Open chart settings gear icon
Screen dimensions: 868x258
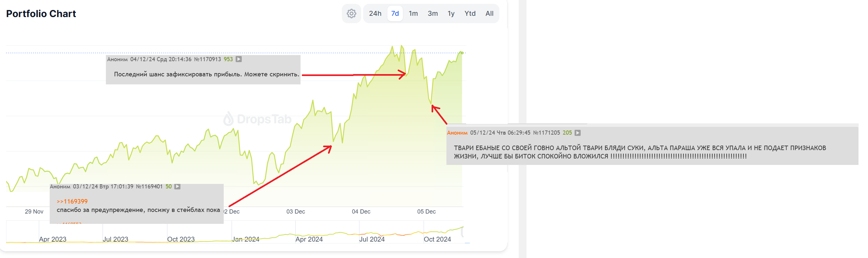click(352, 14)
